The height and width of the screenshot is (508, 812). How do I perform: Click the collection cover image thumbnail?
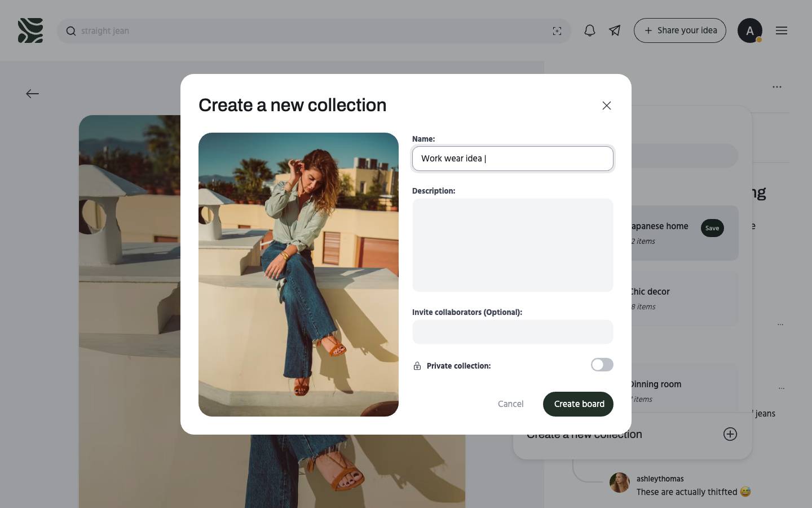pyautogui.click(x=298, y=274)
